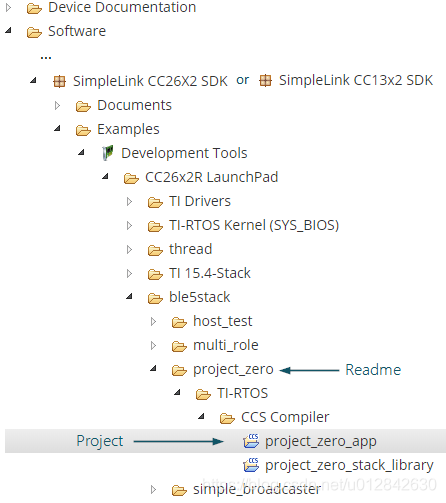The image size is (446, 503).
Task: Collapse the TI-RTOS folder arrow
Action: pos(177,392)
